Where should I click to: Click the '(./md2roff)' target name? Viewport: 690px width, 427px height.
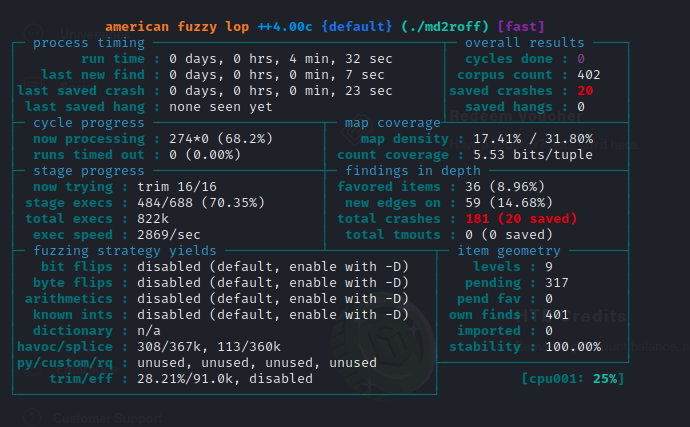[x=445, y=27]
